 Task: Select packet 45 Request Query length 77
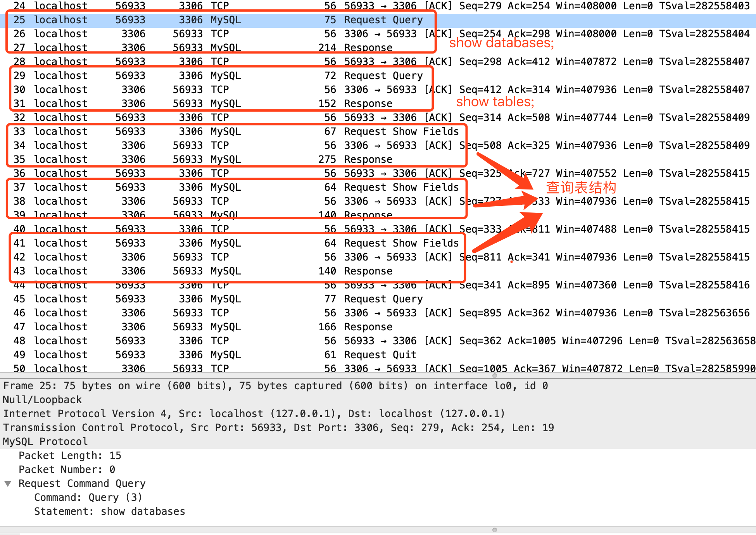[378, 299]
